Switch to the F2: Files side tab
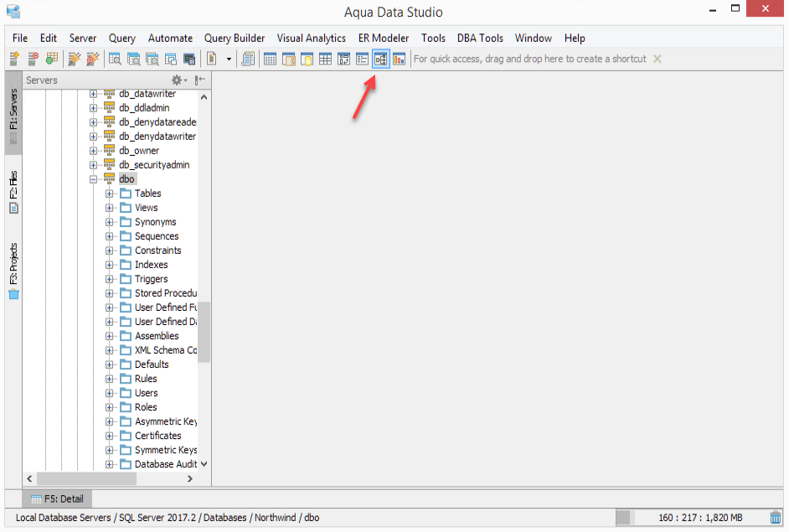This screenshot has height=532, width=789. point(13,193)
